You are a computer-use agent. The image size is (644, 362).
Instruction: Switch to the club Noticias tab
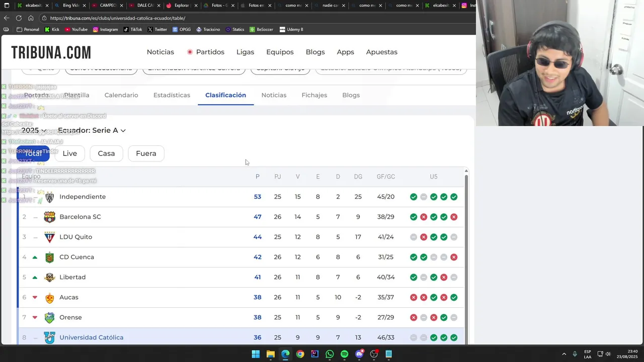click(x=274, y=95)
